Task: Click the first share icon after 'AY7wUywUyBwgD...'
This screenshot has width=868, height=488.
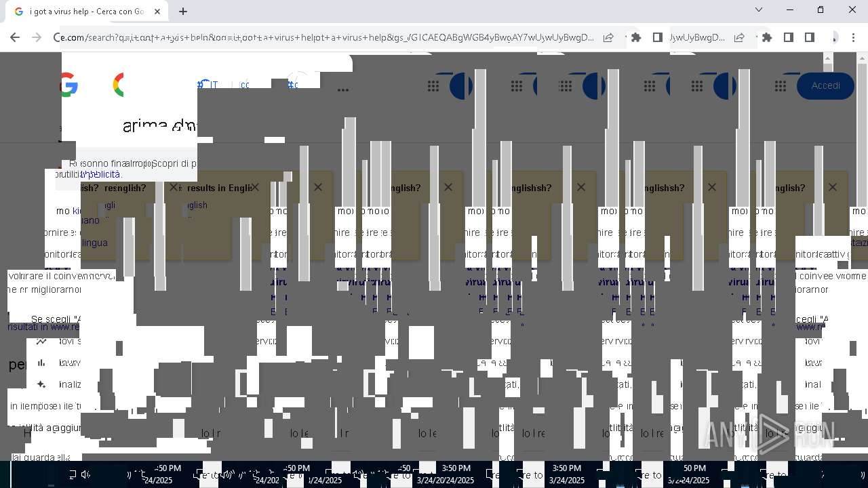Action: click(608, 37)
